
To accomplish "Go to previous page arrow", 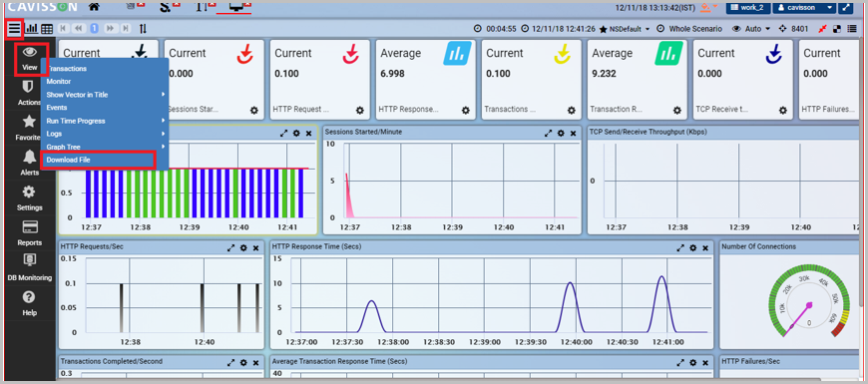I will pyautogui.click(x=79, y=28).
